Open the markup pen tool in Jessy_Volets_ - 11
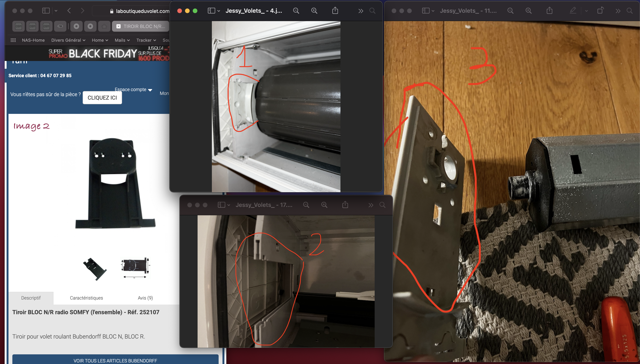Screen dimensions: 640x364 coord(572,11)
